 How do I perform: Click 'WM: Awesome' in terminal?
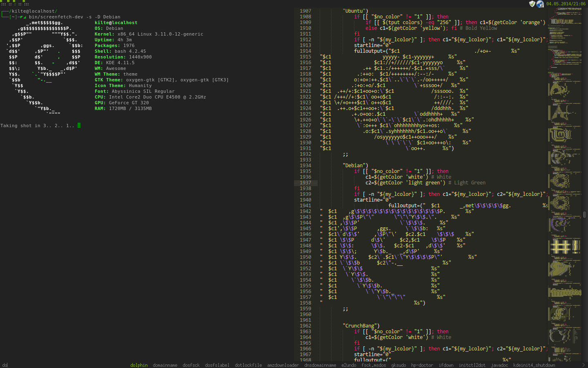pyautogui.click(x=110, y=69)
